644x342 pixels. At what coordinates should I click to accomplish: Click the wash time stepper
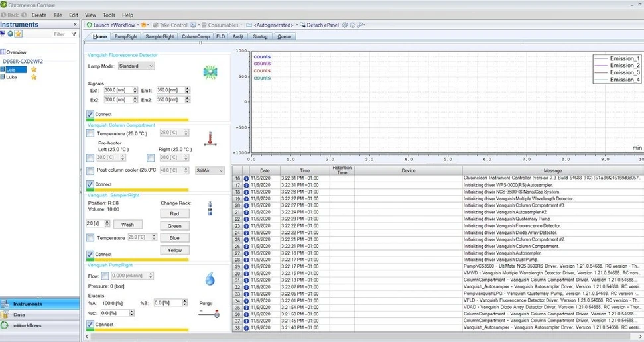[107, 223]
